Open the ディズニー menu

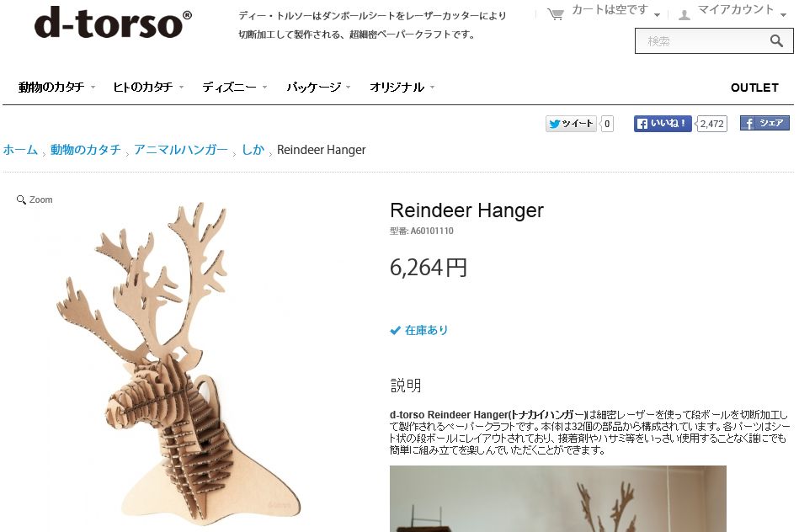click(x=234, y=88)
